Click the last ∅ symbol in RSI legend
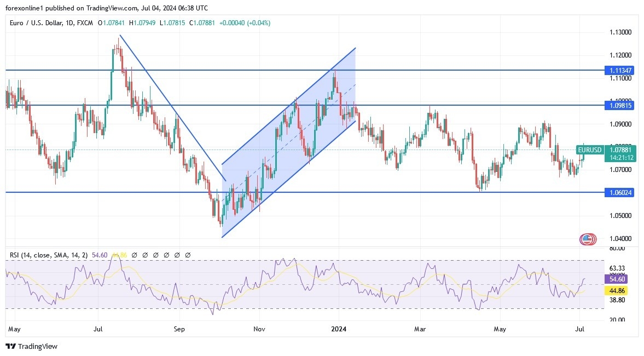 188,255
